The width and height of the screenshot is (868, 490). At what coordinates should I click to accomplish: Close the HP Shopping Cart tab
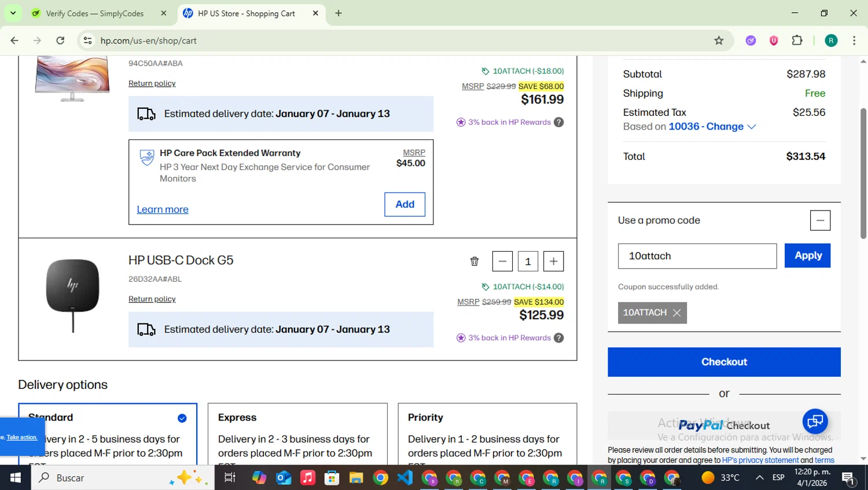tap(315, 13)
